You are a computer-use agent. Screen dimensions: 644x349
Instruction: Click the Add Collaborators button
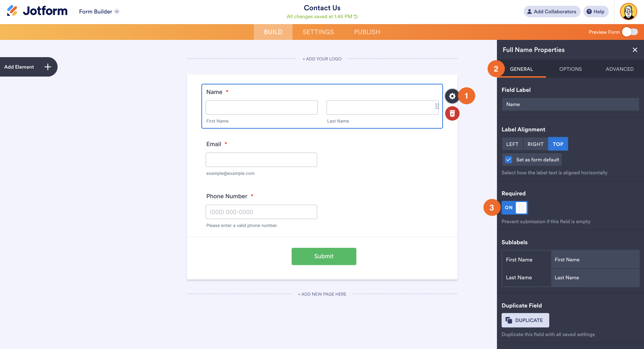[x=552, y=12]
